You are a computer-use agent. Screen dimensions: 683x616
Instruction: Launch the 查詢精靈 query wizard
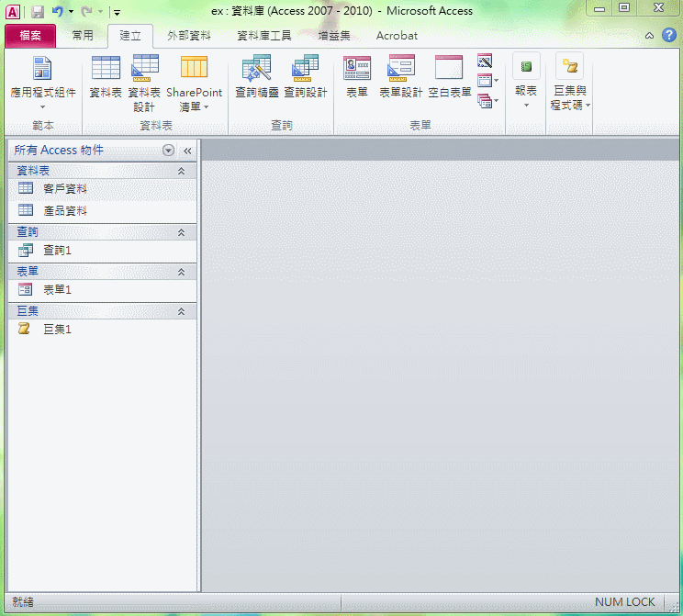[x=256, y=77]
